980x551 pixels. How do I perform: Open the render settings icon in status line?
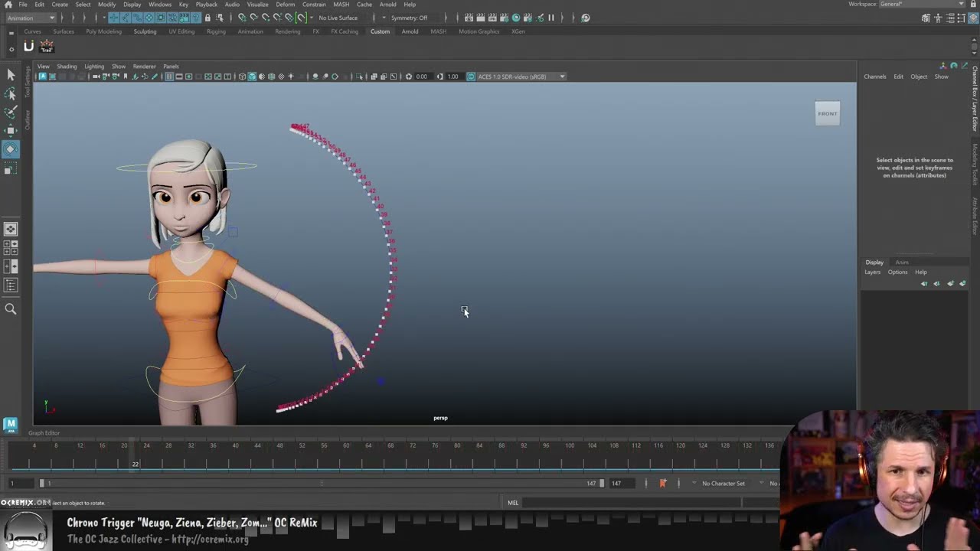coord(503,18)
